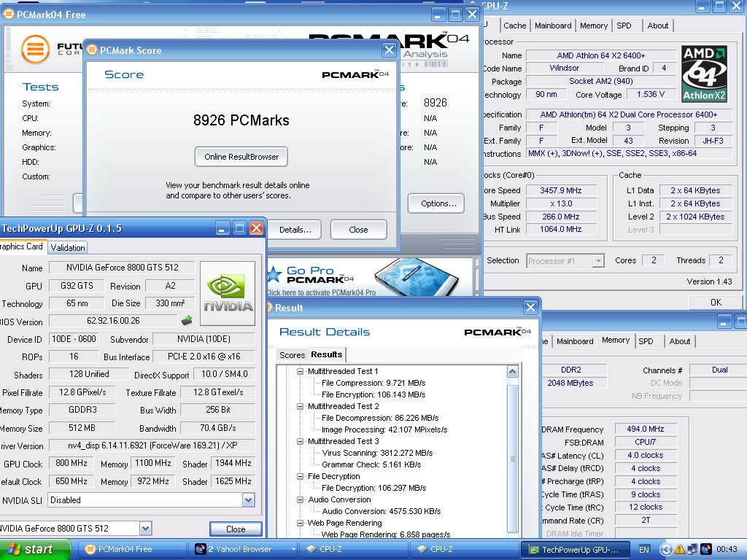Select the Results tab in Result Details

tap(326, 354)
